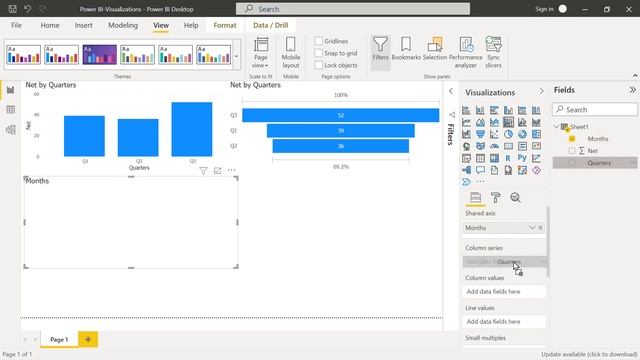The height and width of the screenshot is (360, 640).
Task: Switch to the Insert ribbon tab
Action: [83, 25]
